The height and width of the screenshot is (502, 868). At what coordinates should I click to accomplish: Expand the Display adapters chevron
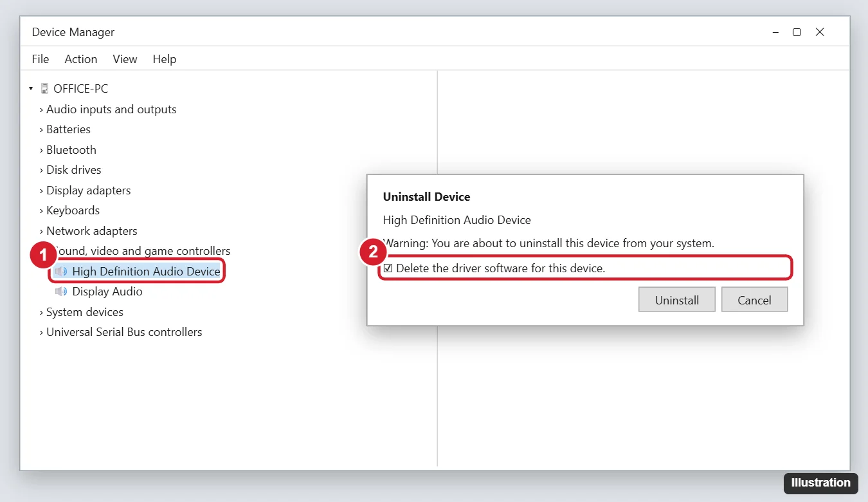[x=41, y=191]
